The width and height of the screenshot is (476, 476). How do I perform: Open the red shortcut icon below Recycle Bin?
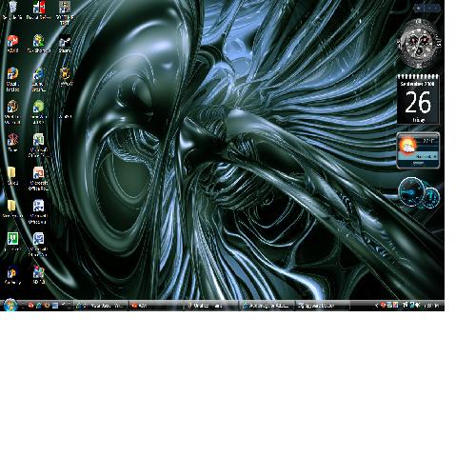pyautogui.click(x=12, y=44)
